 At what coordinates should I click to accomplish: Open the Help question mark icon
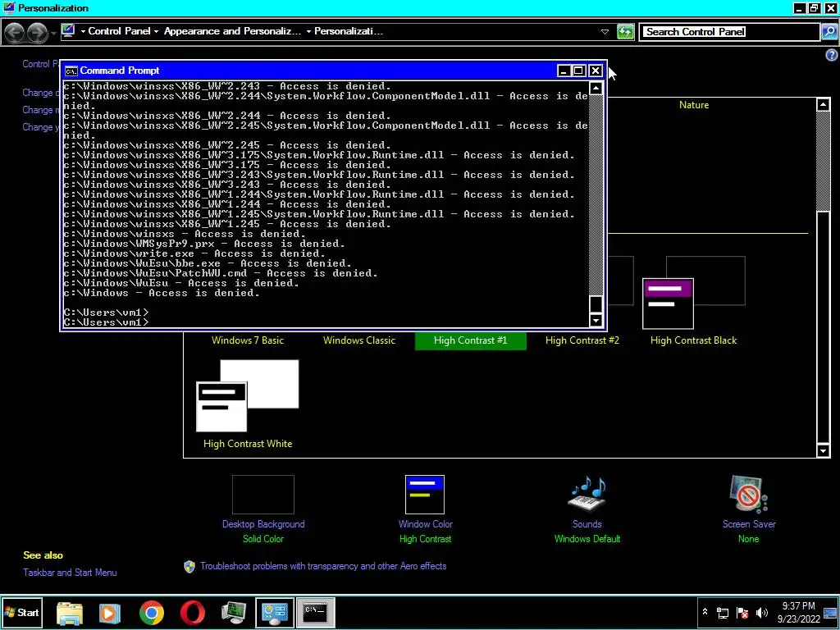pyautogui.click(x=832, y=55)
